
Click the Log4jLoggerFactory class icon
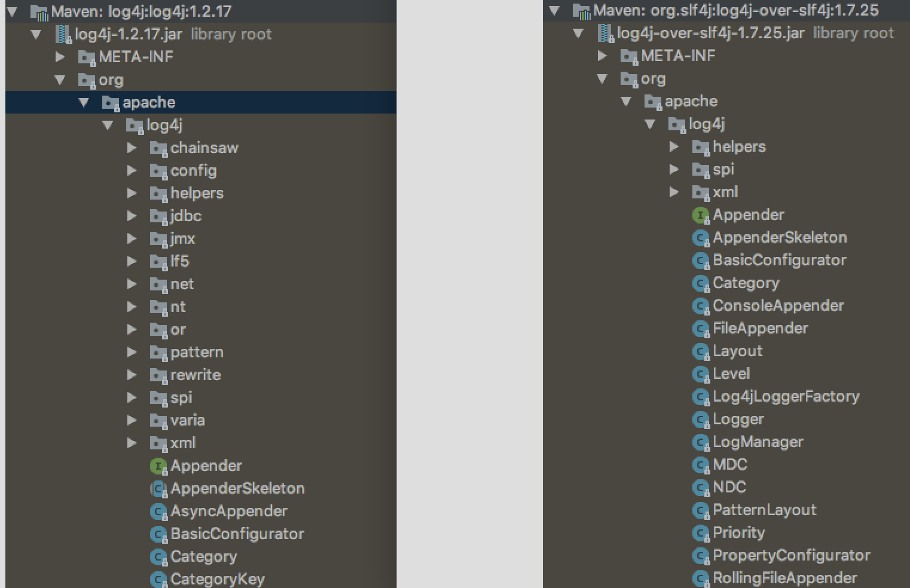coord(701,397)
